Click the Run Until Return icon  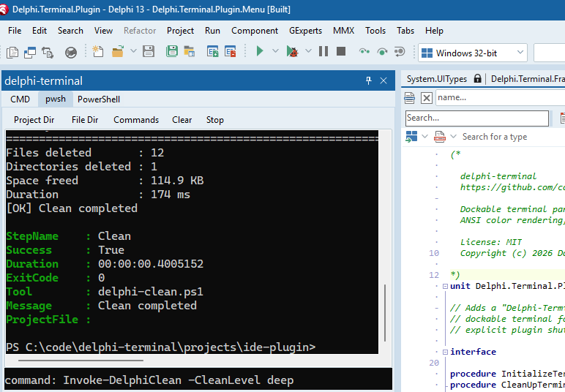tap(400, 52)
